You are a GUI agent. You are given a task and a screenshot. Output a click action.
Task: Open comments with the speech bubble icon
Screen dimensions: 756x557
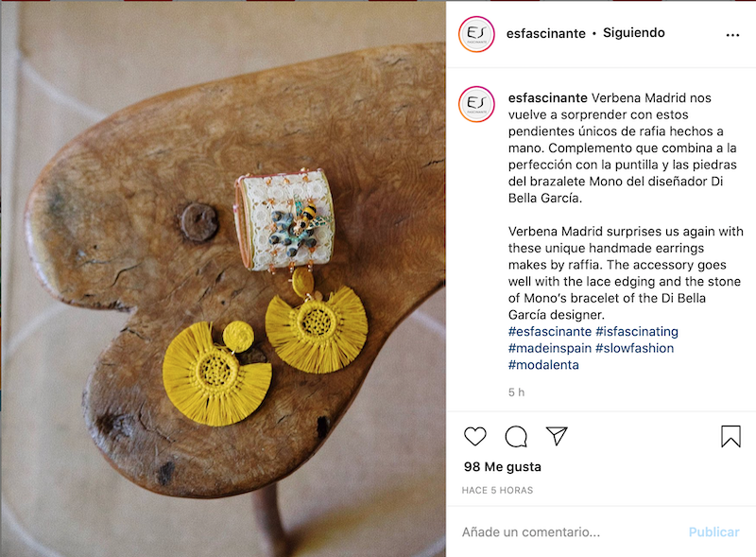pyautogui.click(x=516, y=436)
